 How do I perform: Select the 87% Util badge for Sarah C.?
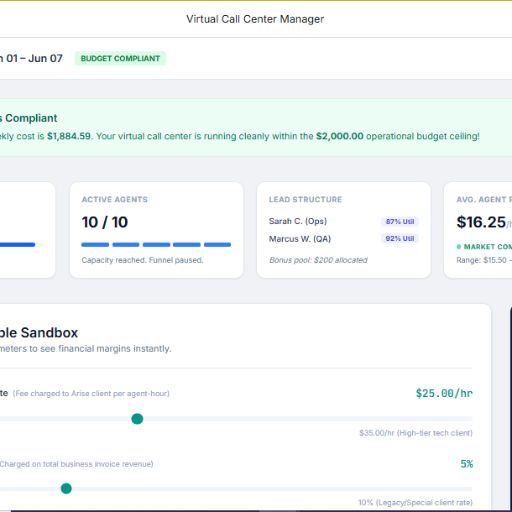400,221
